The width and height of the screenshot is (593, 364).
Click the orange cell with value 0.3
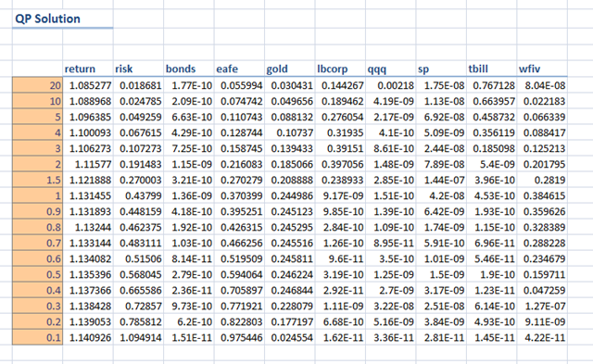pyautogui.click(x=37, y=306)
